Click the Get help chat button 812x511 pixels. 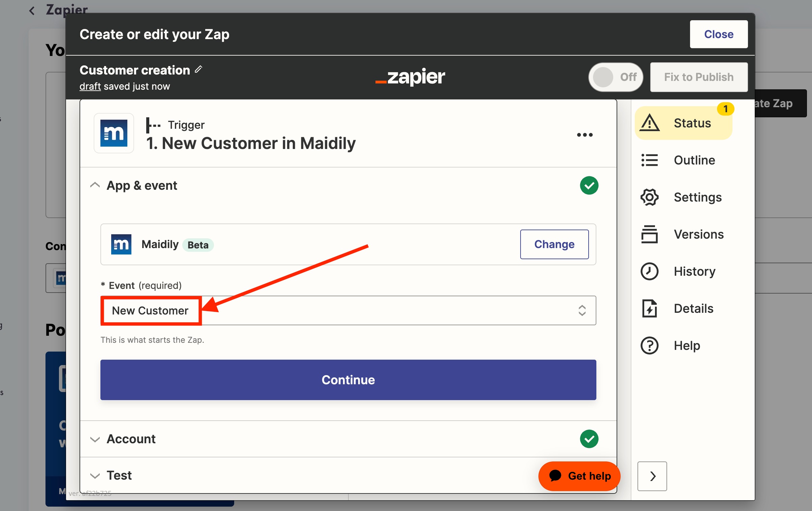coord(579,476)
